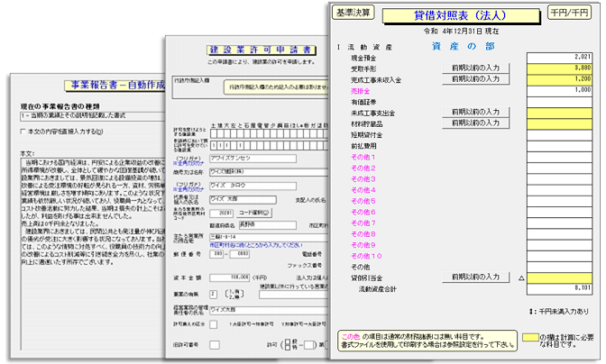Click the 資産の部 heading
The width and height of the screenshot is (606, 364).
463,47
